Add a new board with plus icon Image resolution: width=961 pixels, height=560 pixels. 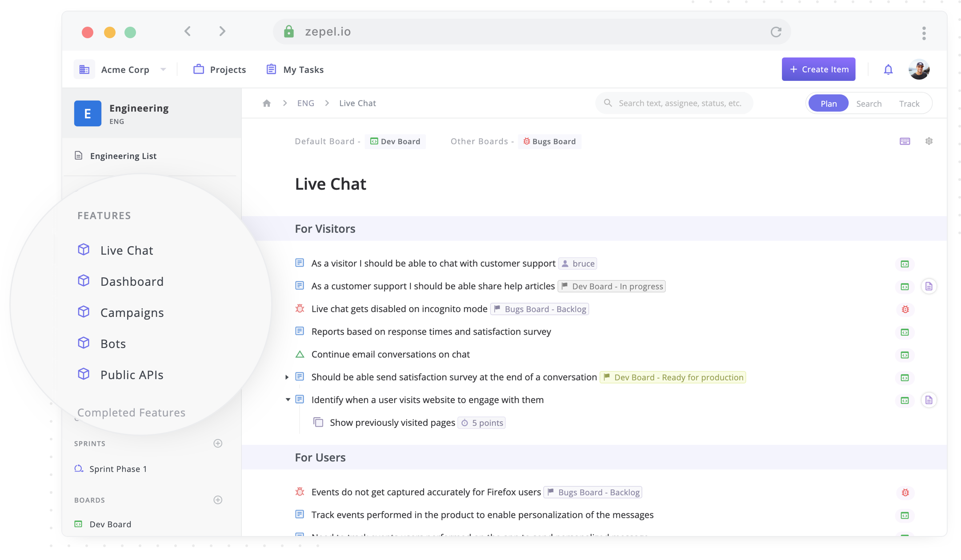click(x=218, y=500)
